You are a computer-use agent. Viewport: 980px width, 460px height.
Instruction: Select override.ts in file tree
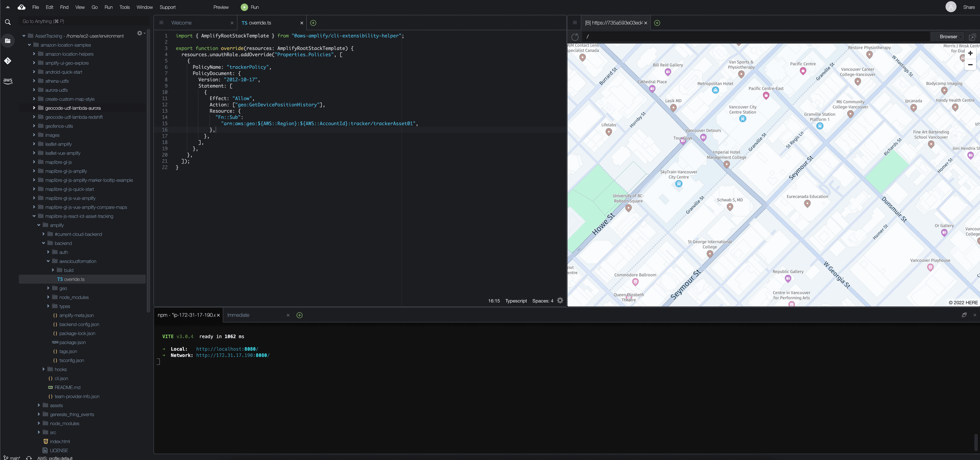(82, 279)
